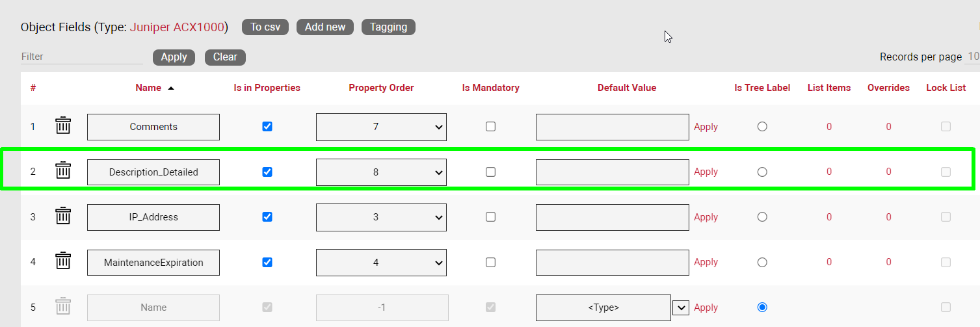Open Property Order dropdown showing 7
Screen dimensions: 980x327
[380, 127]
